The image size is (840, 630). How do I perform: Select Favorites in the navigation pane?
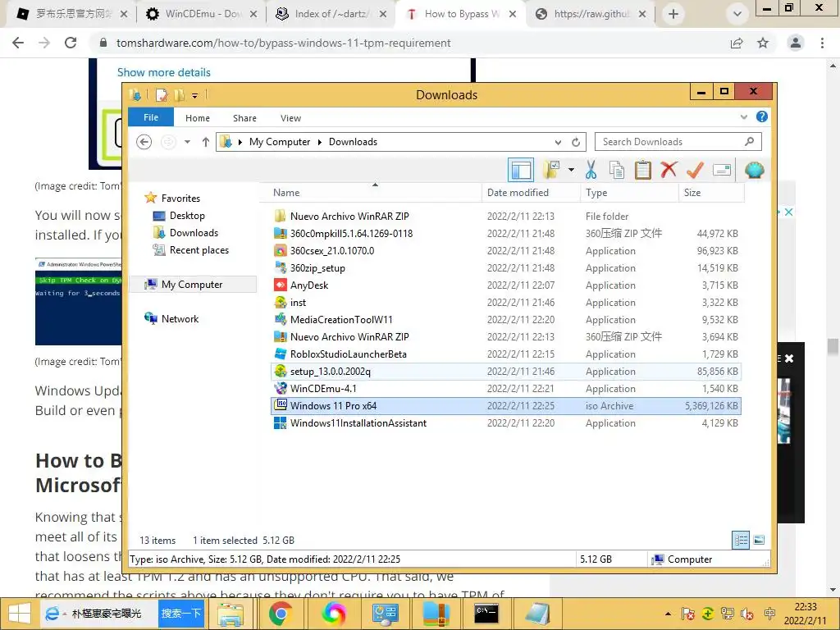pos(180,199)
